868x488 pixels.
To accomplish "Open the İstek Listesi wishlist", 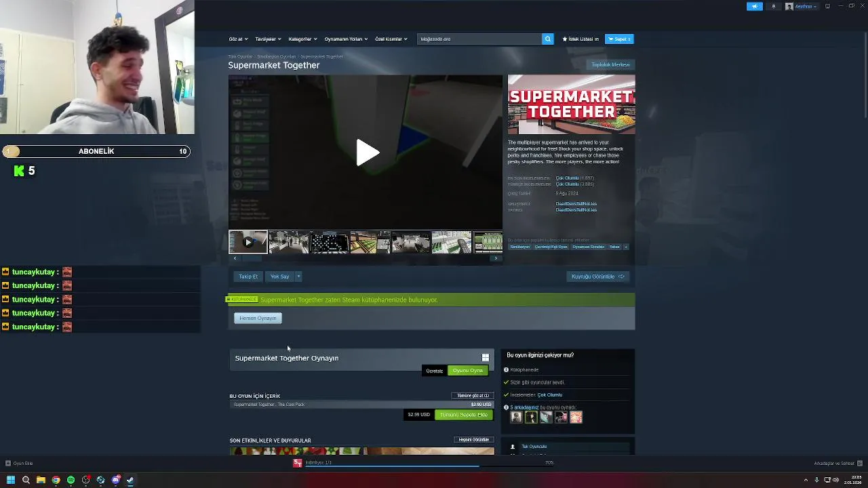I will click(580, 39).
